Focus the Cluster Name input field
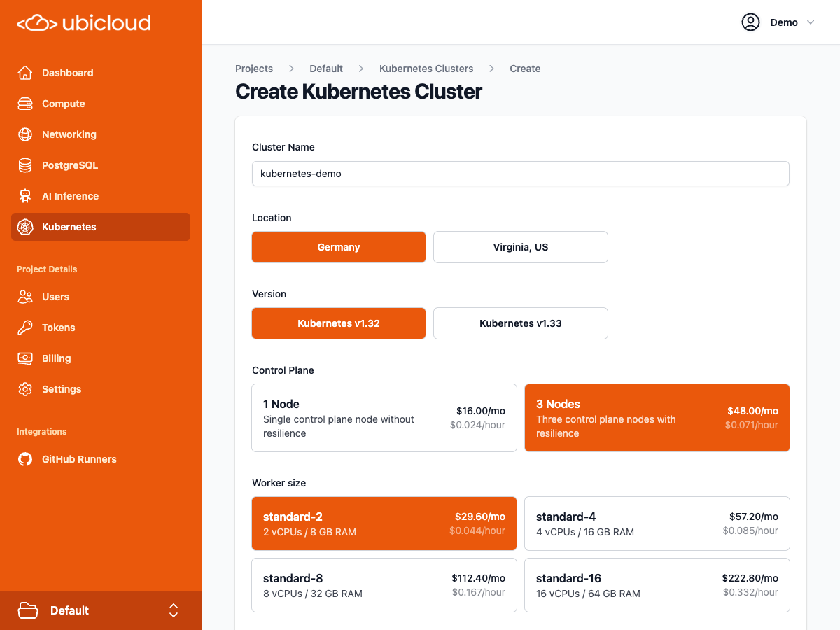This screenshot has width=840, height=630. click(x=521, y=174)
